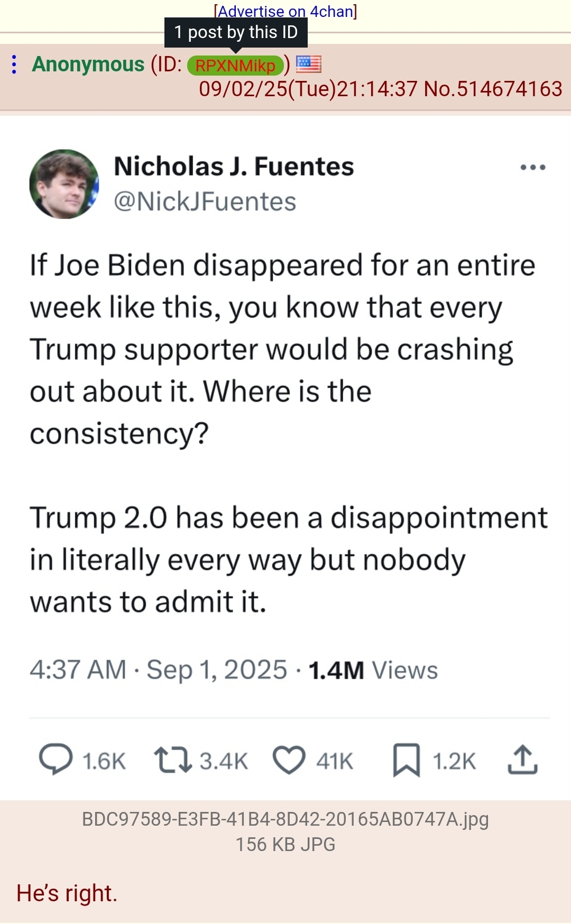This screenshot has height=924, width=571.
Task: Open the post menu three-dots icon
Action: coord(14,64)
